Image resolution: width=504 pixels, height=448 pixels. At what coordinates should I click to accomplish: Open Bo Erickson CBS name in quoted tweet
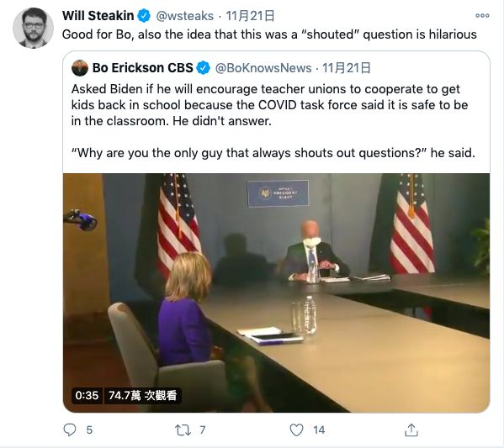[x=143, y=68]
